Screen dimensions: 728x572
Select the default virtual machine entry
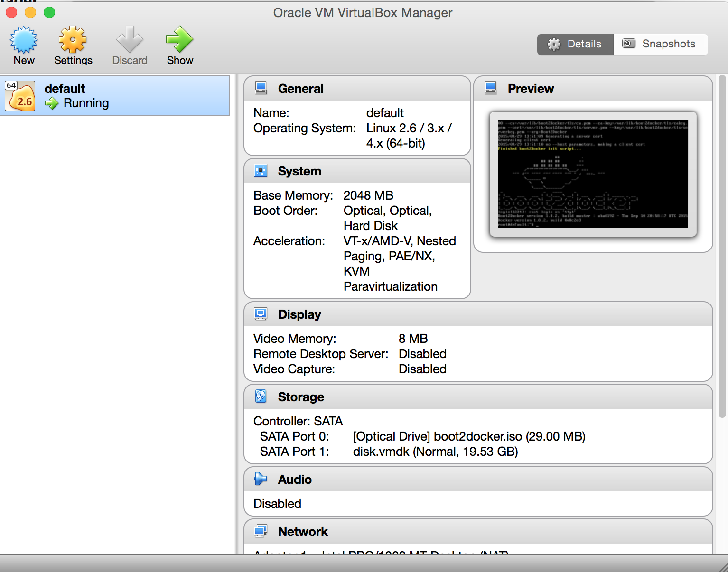(x=115, y=96)
